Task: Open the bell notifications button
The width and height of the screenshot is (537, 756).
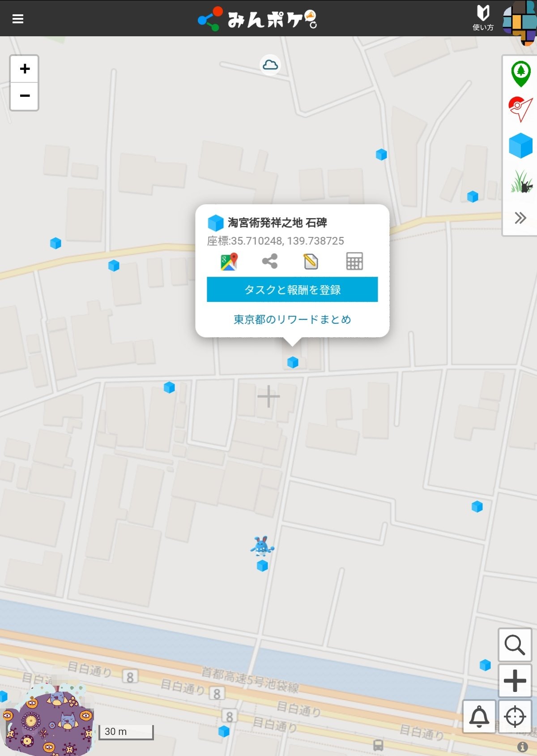Action: tap(479, 717)
